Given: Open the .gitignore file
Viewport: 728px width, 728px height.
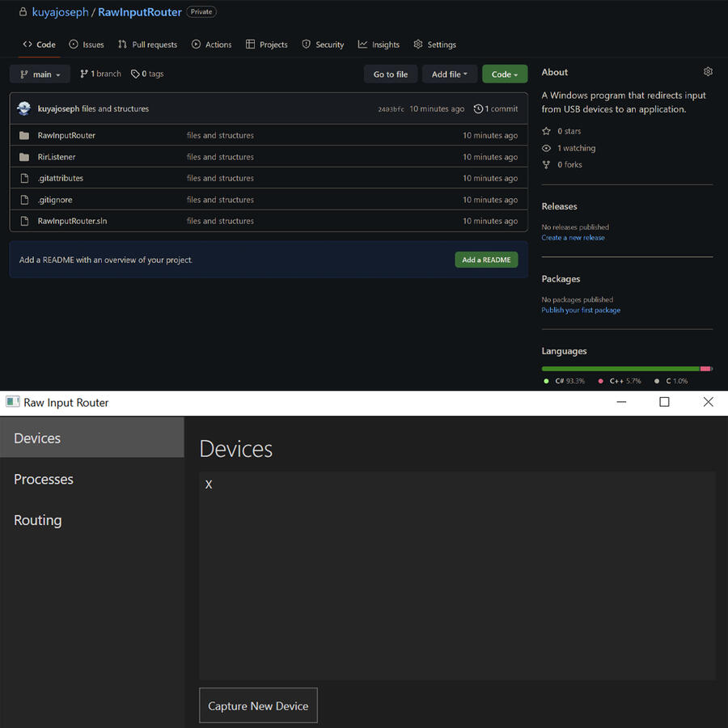Looking at the screenshot, I should pyautogui.click(x=55, y=200).
